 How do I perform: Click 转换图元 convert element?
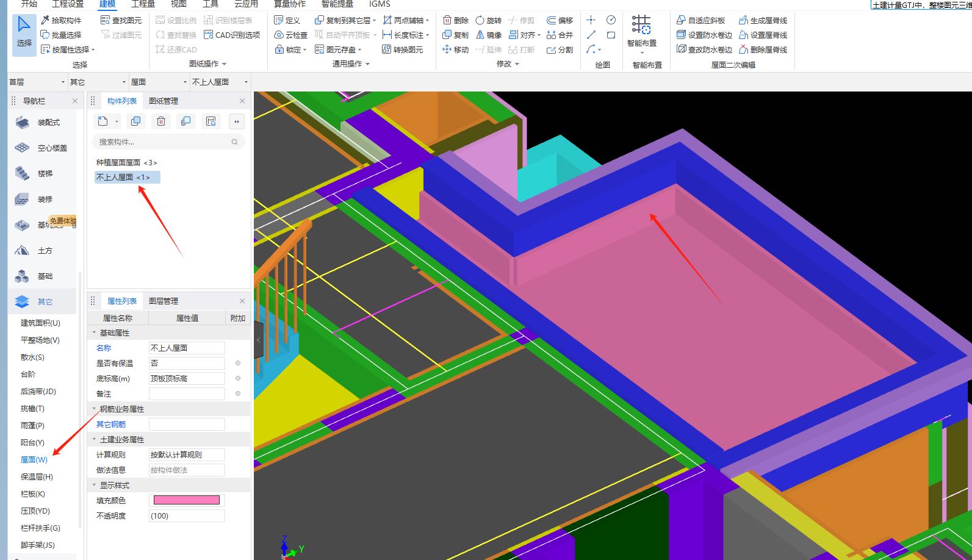pyautogui.click(x=403, y=49)
